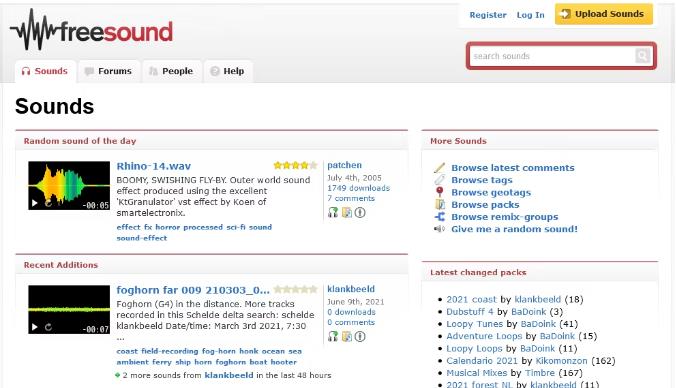676x388 pixels.
Task: Open similar sounds icon for Rhino-14.wav
Action: [x=333, y=212]
